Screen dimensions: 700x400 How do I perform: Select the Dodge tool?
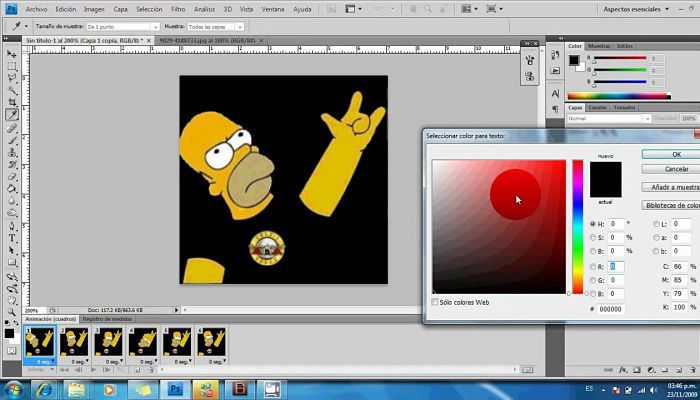coord(12,213)
